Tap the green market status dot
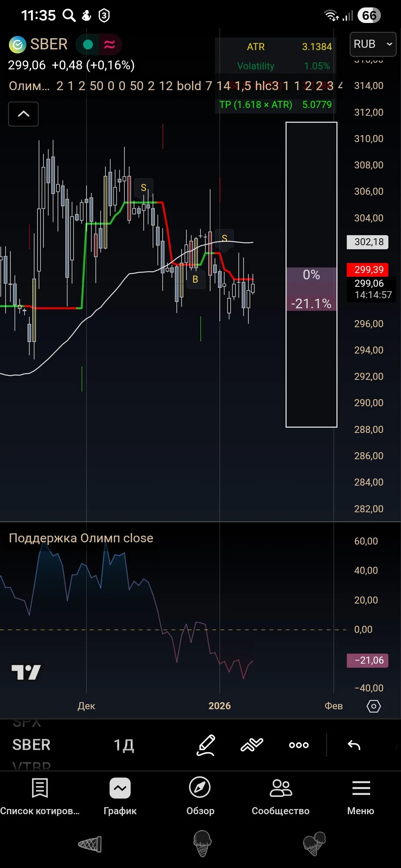The image size is (401, 868). click(x=88, y=45)
